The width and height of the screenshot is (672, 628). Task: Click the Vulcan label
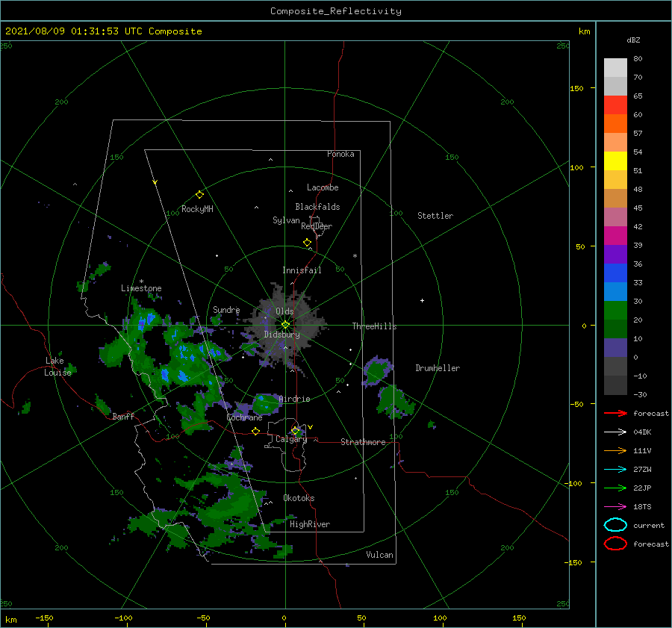click(380, 555)
